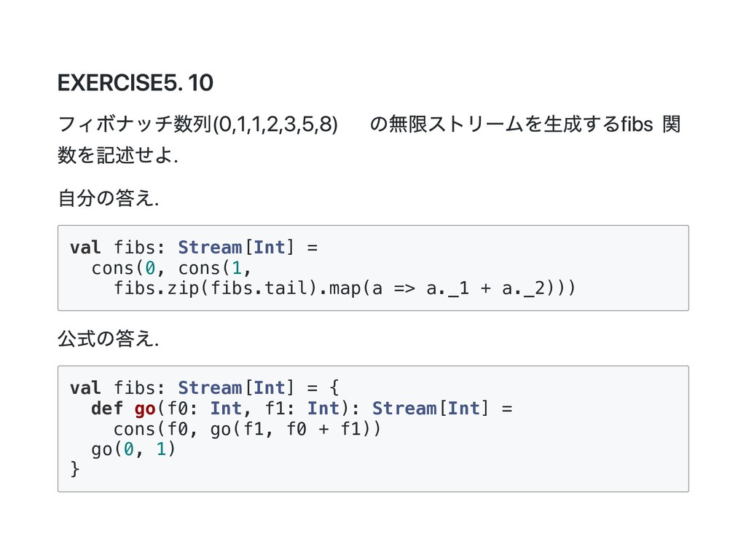Click the EXERCISE5. 10 heading

point(136,84)
